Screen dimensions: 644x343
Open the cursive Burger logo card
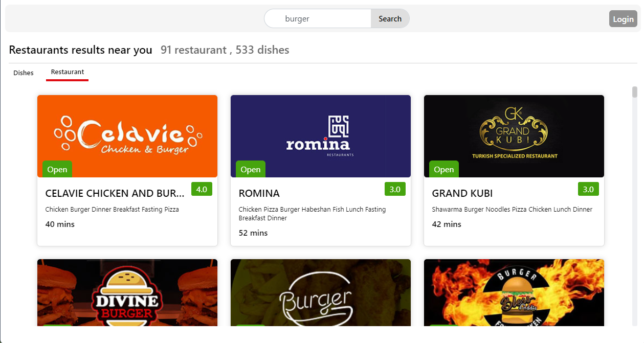(321, 292)
